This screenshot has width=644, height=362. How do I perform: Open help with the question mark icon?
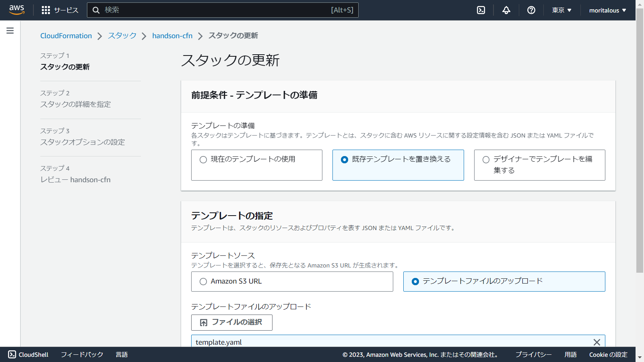click(x=531, y=10)
